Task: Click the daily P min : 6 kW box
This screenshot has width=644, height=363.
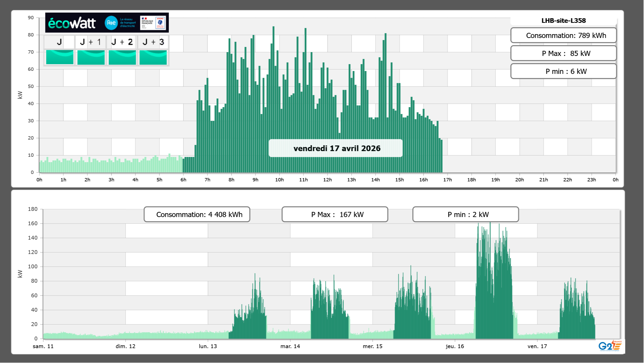Action: pyautogui.click(x=563, y=71)
